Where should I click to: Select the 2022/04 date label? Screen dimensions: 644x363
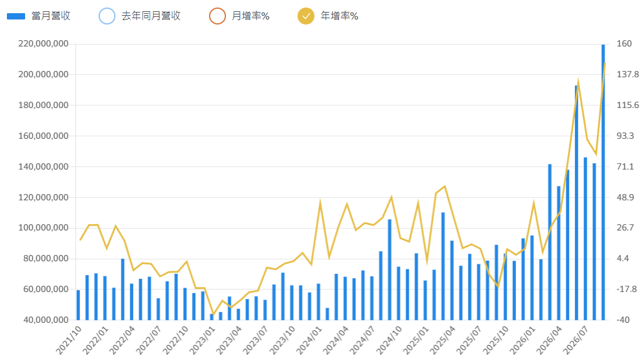[x=122, y=340]
